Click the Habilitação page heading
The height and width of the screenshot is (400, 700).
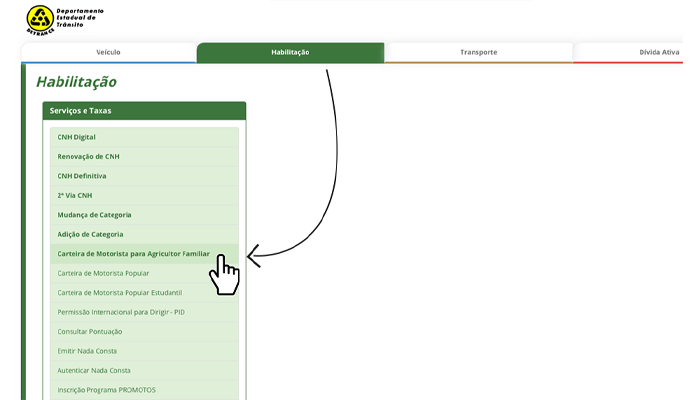pyautogui.click(x=76, y=82)
